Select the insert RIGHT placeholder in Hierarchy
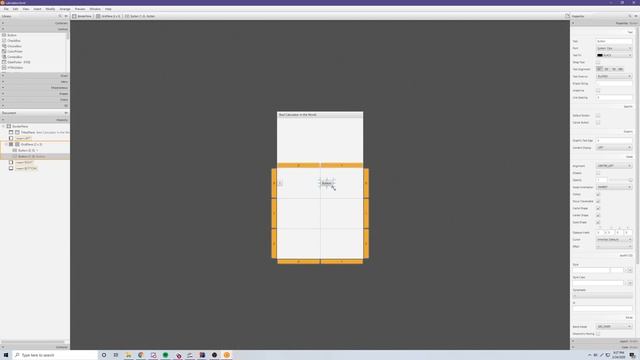The width and height of the screenshot is (640, 360). click(x=24, y=162)
